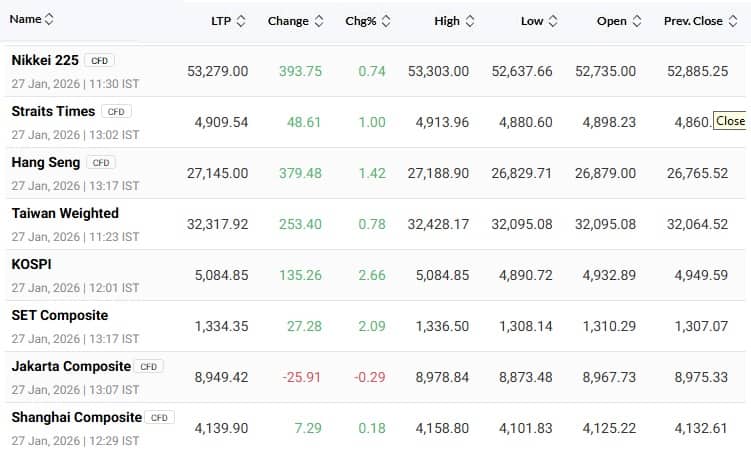
Task: Sort by LTP column arrows
Action: click(x=241, y=21)
